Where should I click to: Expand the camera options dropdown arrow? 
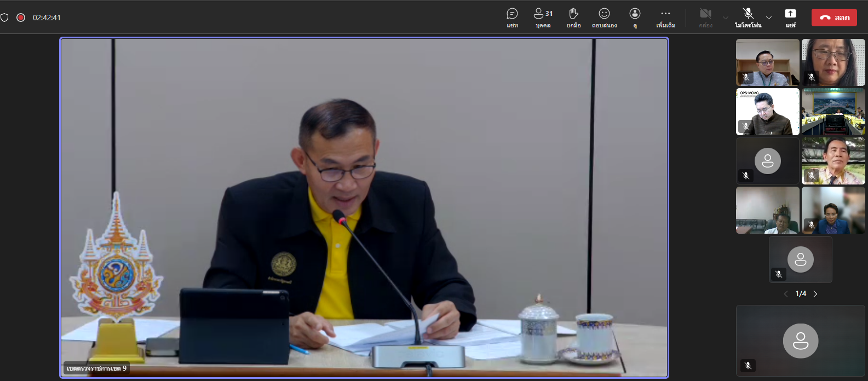[x=726, y=18]
